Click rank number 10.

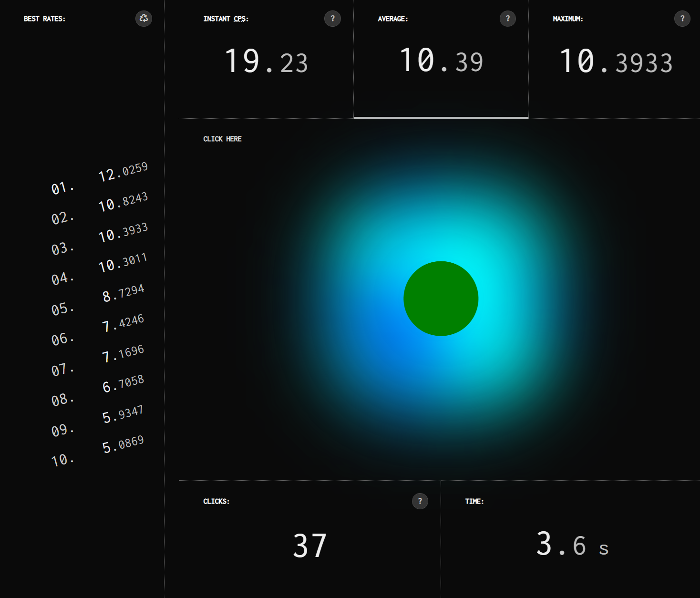pos(62,460)
